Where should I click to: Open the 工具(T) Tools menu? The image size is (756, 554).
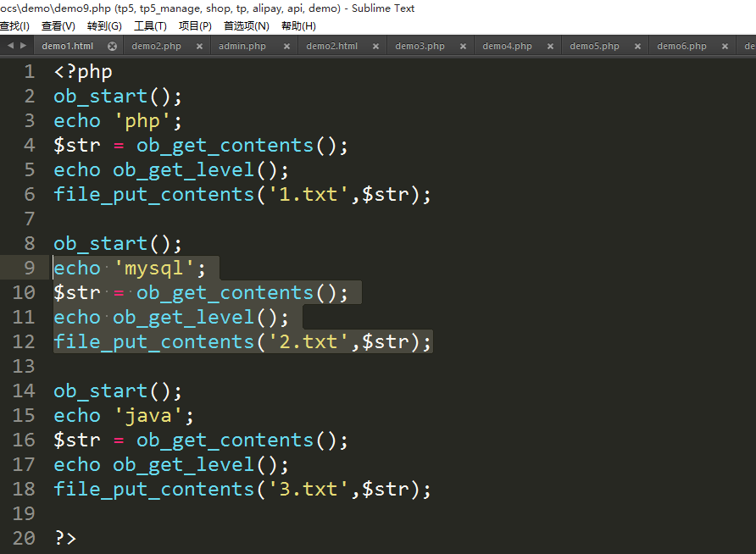point(150,26)
